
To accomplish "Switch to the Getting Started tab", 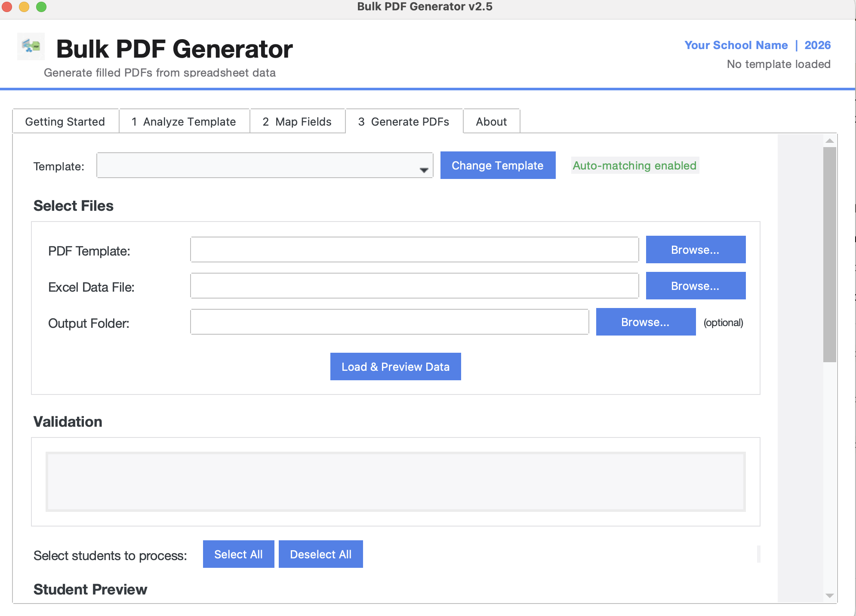I will coord(65,121).
